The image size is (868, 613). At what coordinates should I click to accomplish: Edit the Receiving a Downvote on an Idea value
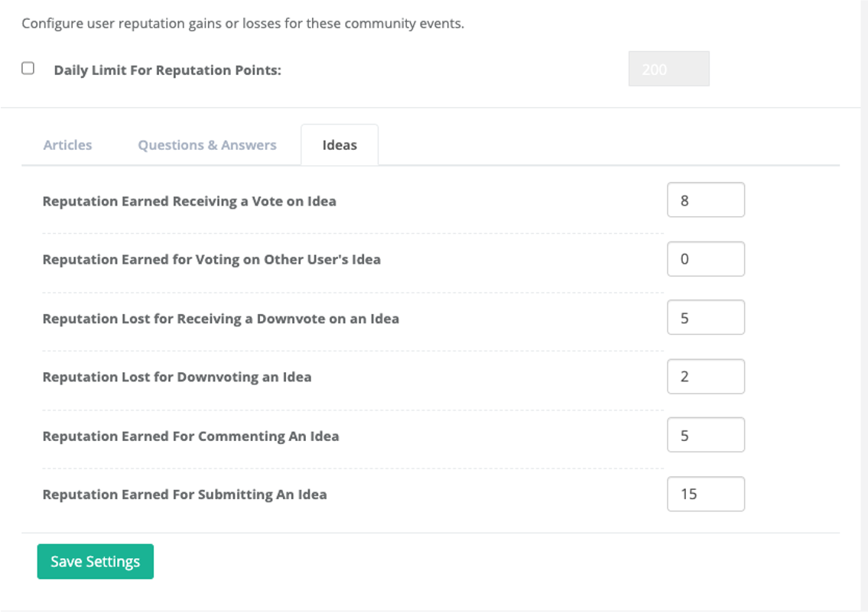[x=705, y=318]
